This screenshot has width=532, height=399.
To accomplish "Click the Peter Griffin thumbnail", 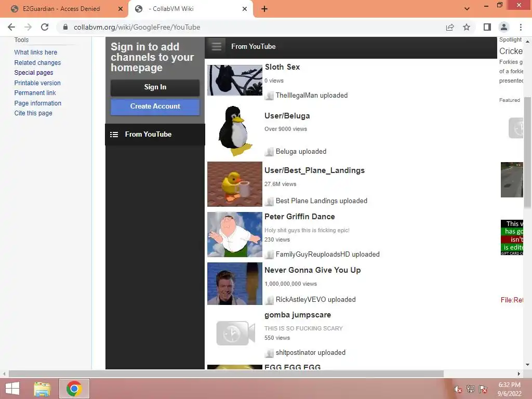I will click(x=235, y=234).
